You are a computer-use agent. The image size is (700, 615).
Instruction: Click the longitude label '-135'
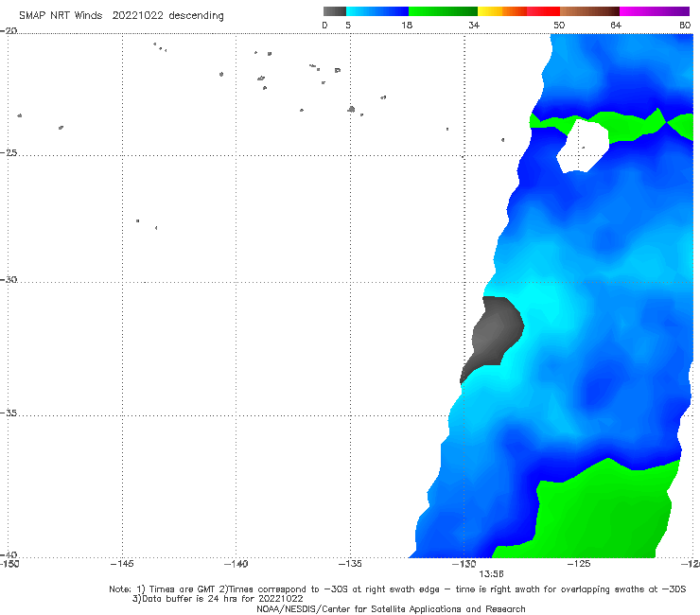tap(350, 564)
